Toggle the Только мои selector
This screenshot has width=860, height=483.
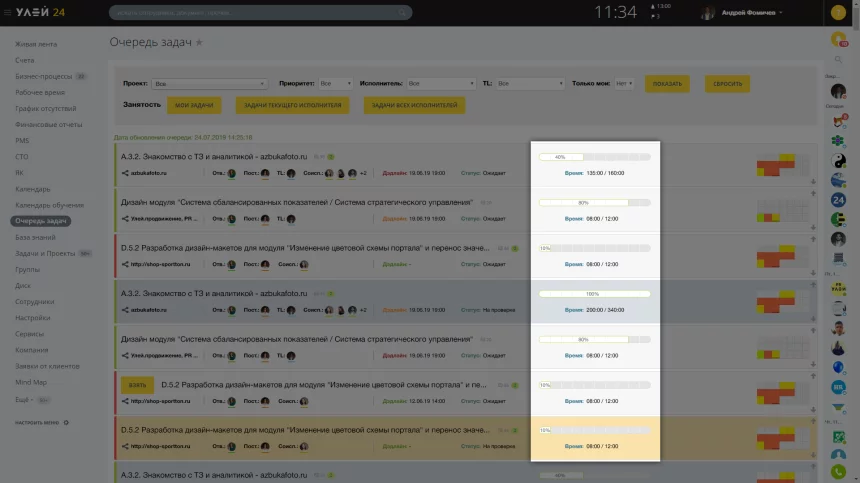pos(623,84)
